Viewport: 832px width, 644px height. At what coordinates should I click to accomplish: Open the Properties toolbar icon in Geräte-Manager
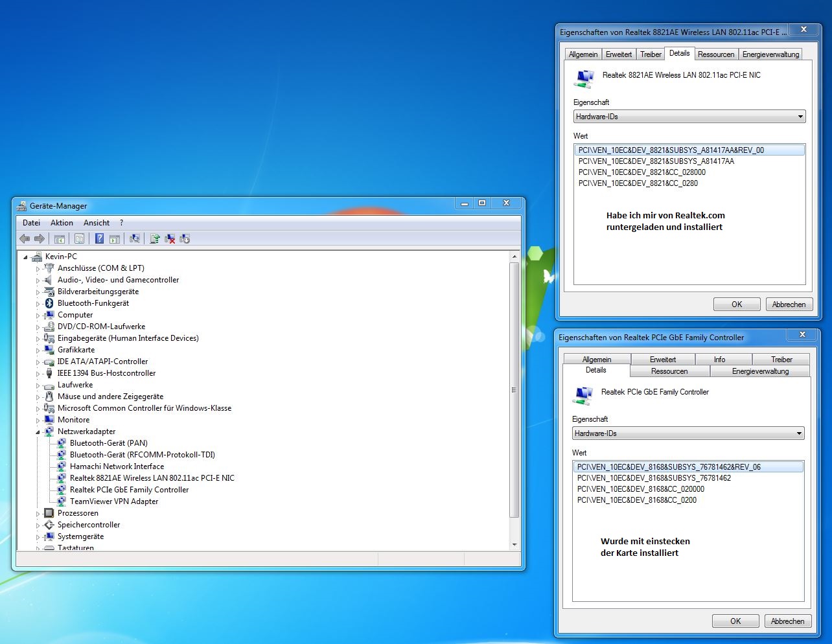79,238
